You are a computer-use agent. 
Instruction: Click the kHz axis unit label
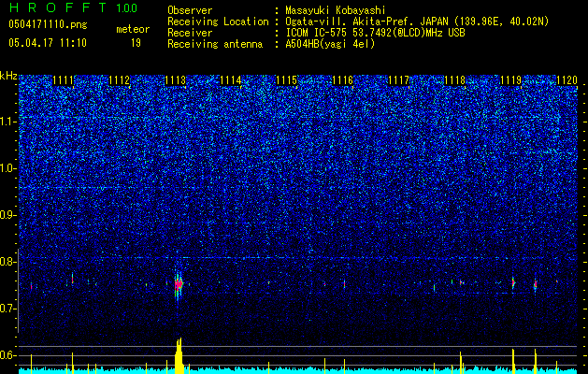point(8,76)
